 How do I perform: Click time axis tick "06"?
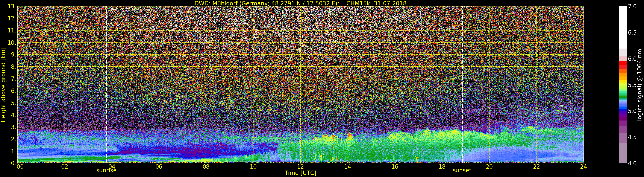159,167
